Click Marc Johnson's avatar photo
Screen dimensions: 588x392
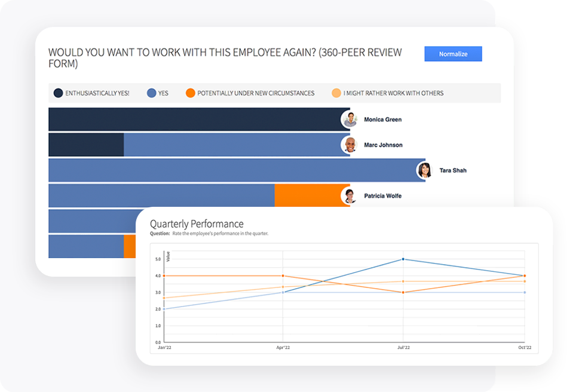point(350,145)
